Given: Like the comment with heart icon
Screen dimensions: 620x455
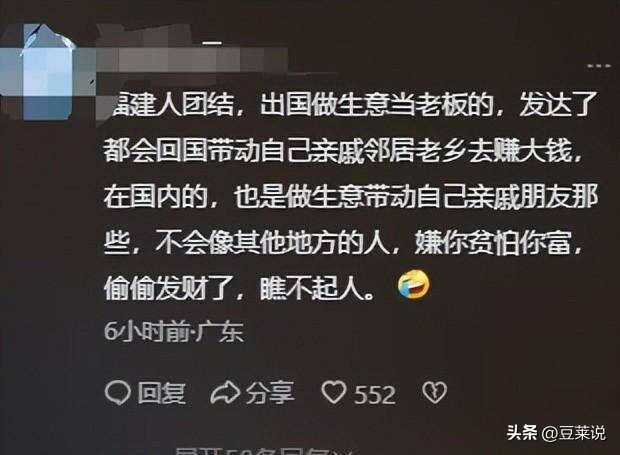Looking at the screenshot, I should point(334,393).
